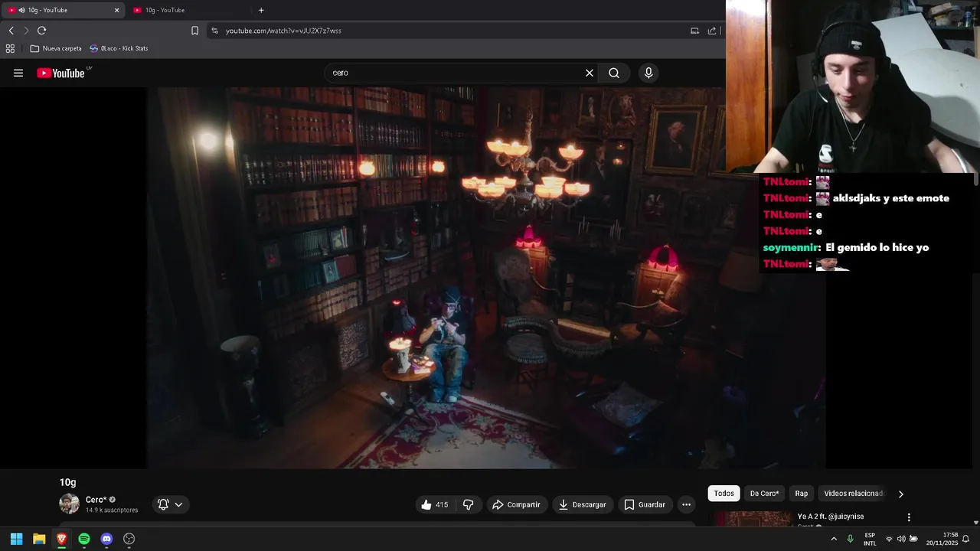Switch the ESP INTL keyboard language
This screenshot has width=980, height=551.
click(870, 539)
